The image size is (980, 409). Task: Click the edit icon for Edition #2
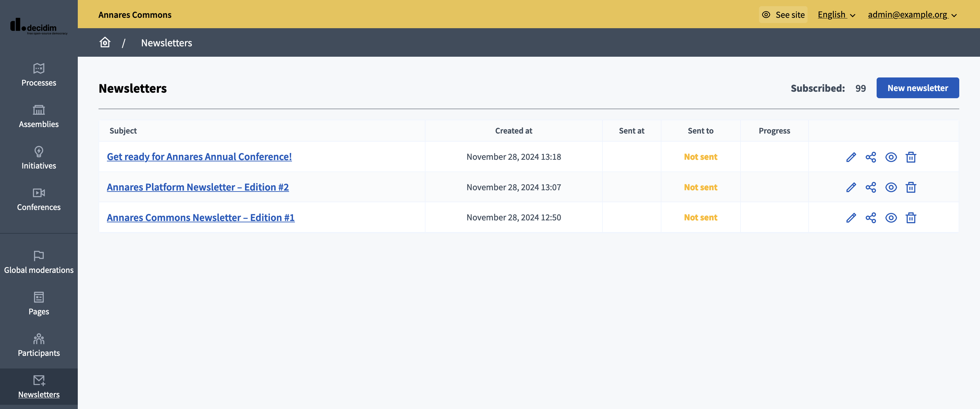coord(851,187)
